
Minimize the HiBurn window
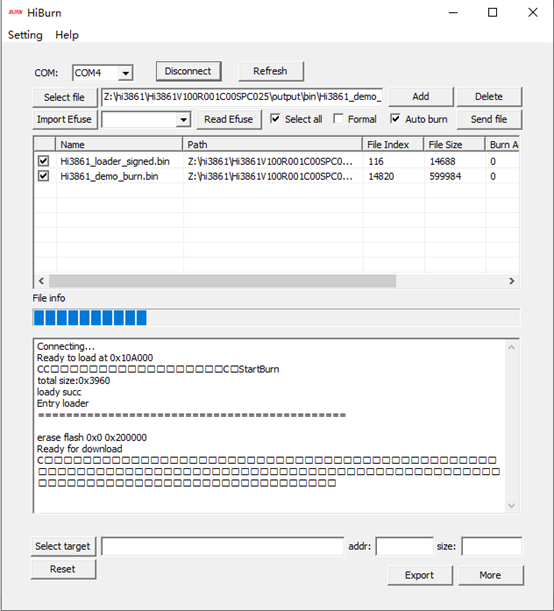(x=453, y=13)
